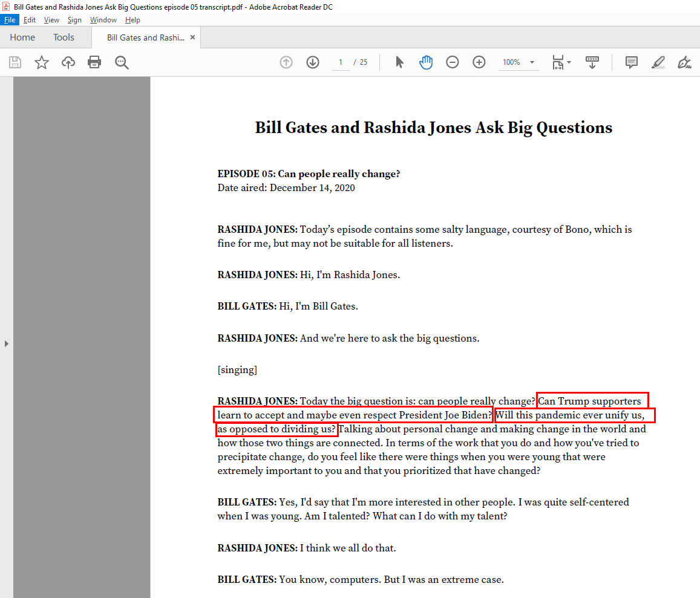Image resolution: width=700 pixels, height=598 pixels.
Task: Click the document title heading text
Action: 433,128
